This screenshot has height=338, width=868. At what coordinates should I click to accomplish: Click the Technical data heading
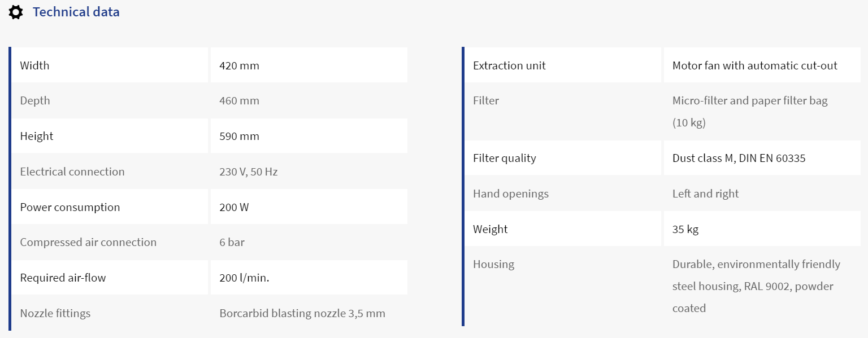coord(76,12)
